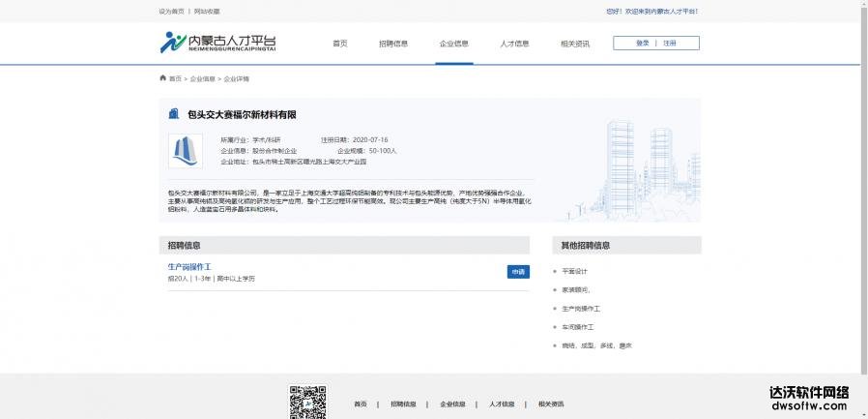Screen dimensions: 868x419
Task: Go to 企业信息 via breadcrumb
Action: coord(203,78)
